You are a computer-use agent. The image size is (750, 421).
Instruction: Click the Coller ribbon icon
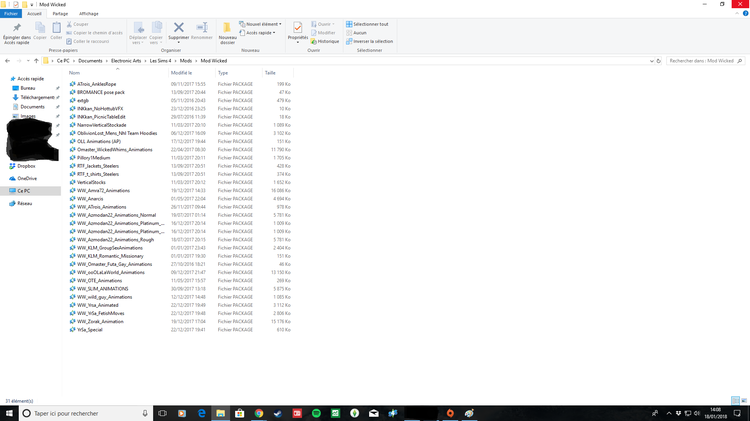56,28
